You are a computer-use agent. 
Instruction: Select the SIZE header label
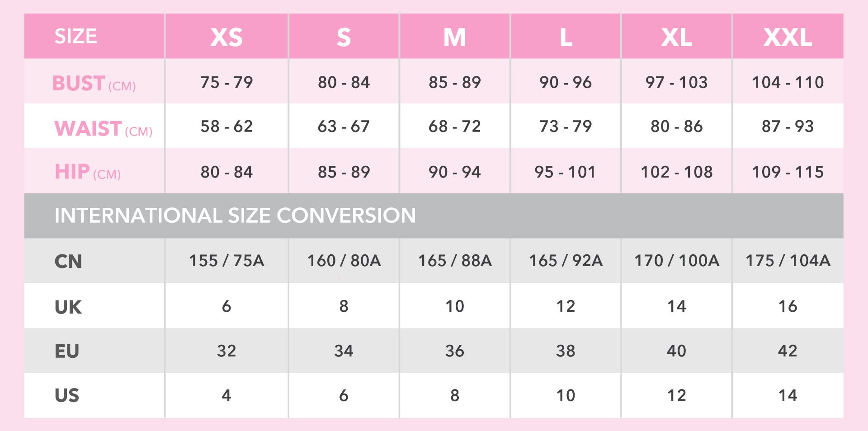pos(76,36)
